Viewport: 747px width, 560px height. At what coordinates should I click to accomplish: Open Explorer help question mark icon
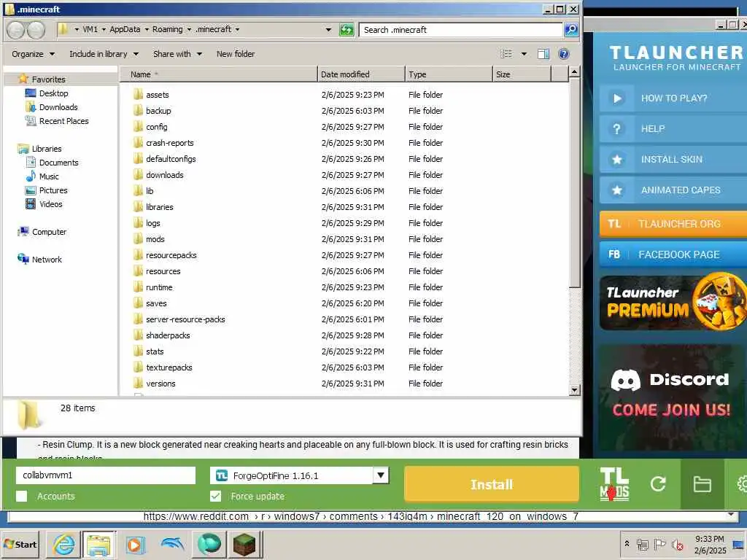[x=564, y=54]
